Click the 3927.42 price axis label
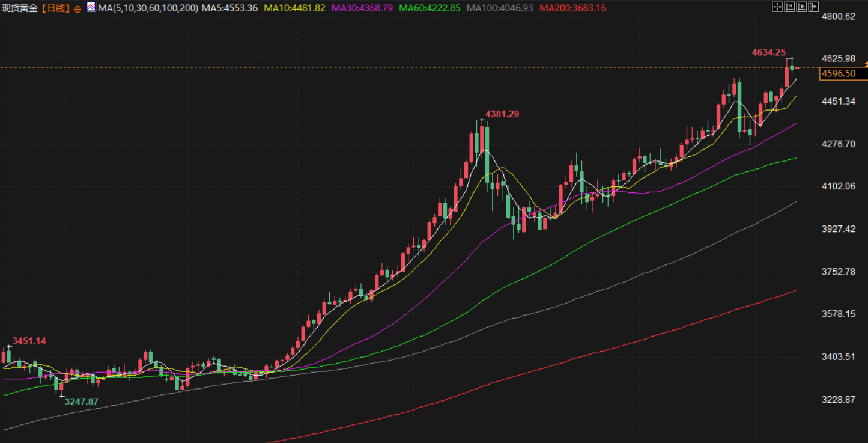Screen dimensions: 868x443 pos(839,229)
